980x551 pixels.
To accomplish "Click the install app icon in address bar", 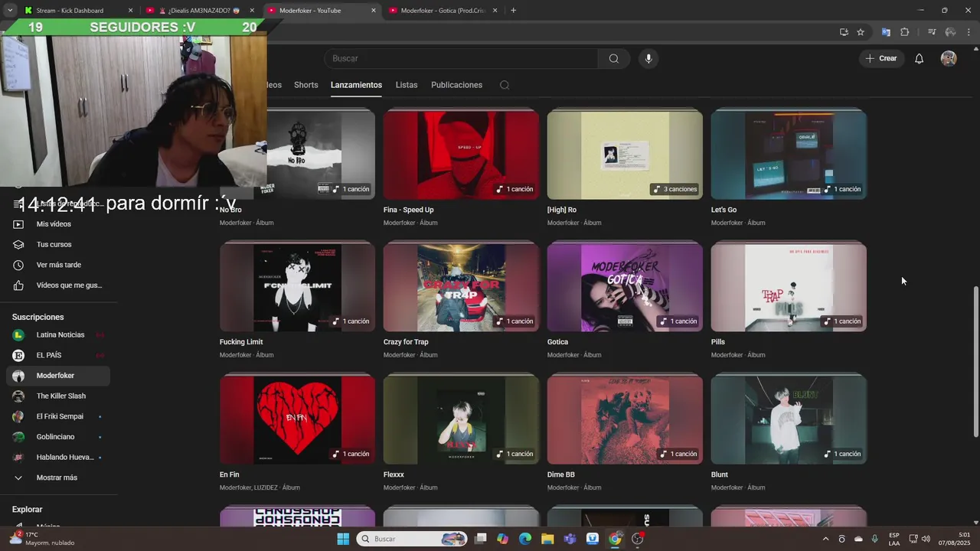I will [844, 32].
